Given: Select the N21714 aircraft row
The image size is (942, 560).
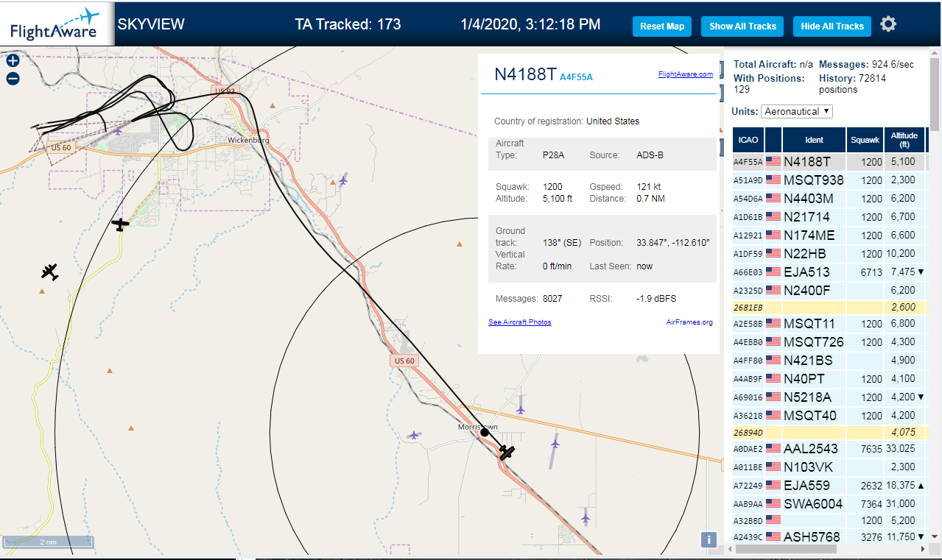Looking at the screenshot, I should 829,217.
